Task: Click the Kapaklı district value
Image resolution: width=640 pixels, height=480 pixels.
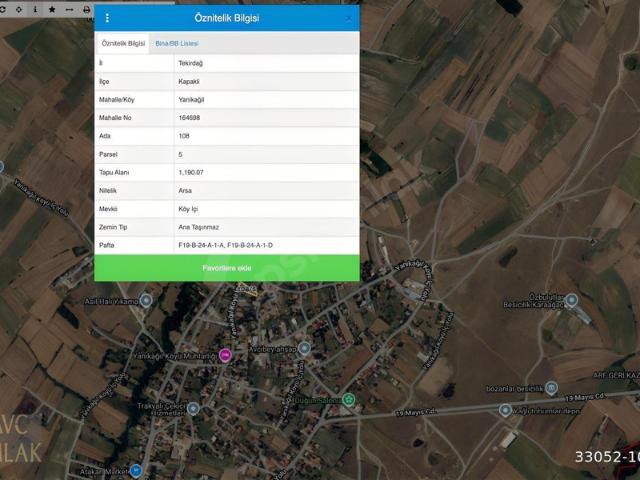Action: point(189,82)
